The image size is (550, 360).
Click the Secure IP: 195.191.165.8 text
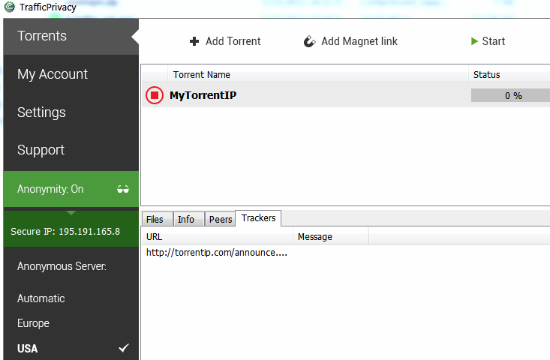coord(65,232)
